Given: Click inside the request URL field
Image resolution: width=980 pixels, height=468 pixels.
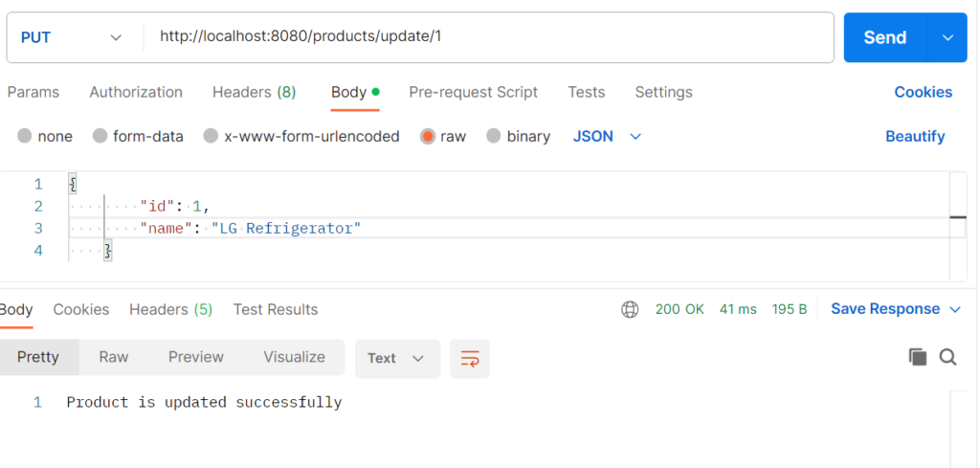Looking at the screenshot, I should 489,37.
